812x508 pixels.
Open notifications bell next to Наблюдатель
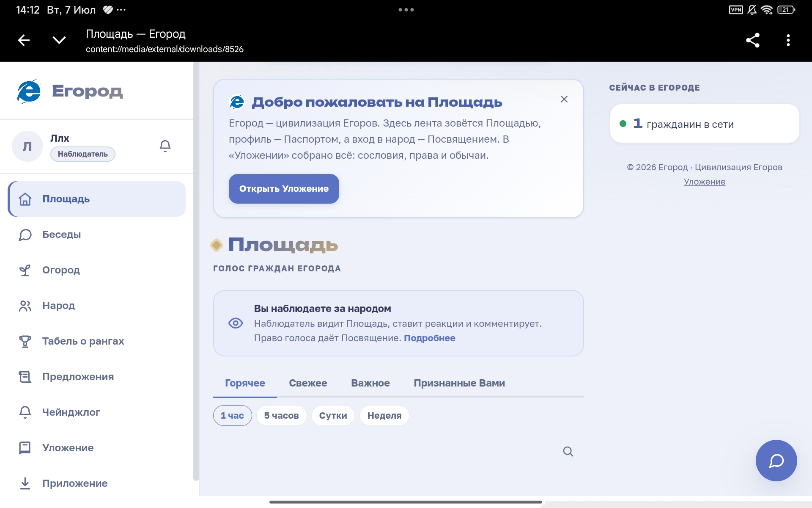tap(165, 146)
